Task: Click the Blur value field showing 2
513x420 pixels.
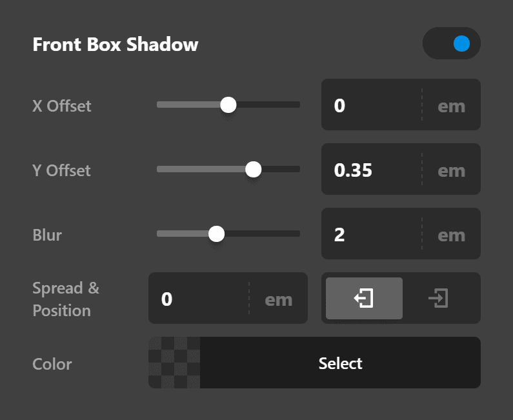Action: point(371,234)
